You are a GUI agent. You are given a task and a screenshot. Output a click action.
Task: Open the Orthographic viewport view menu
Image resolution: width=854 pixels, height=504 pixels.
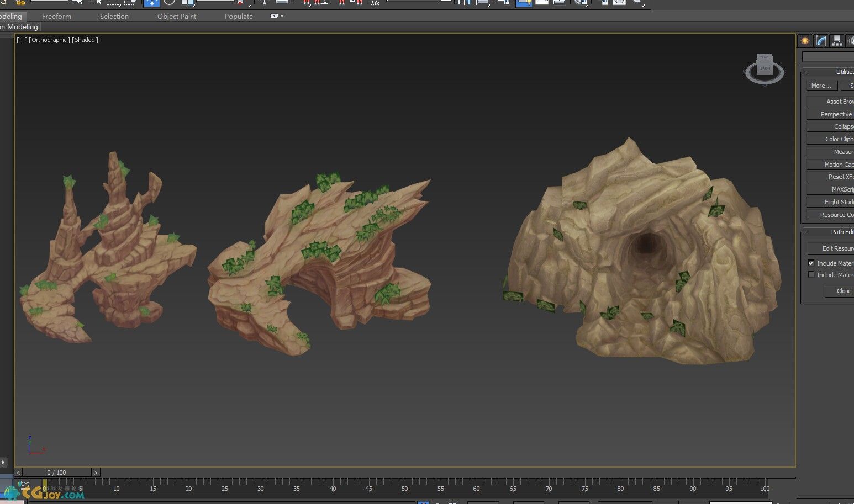click(49, 40)
